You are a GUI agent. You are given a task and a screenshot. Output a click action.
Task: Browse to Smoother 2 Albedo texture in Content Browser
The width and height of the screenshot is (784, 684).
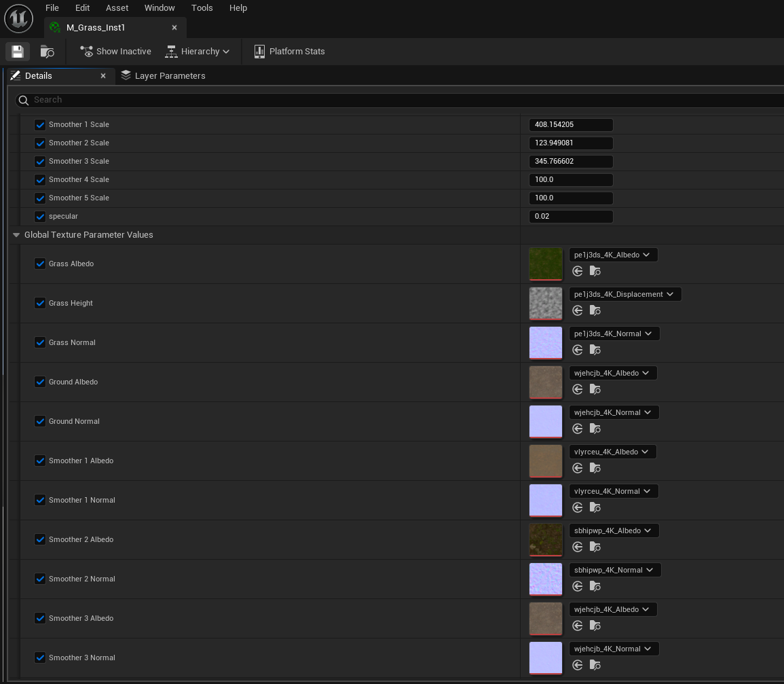(x=595, y=547)
